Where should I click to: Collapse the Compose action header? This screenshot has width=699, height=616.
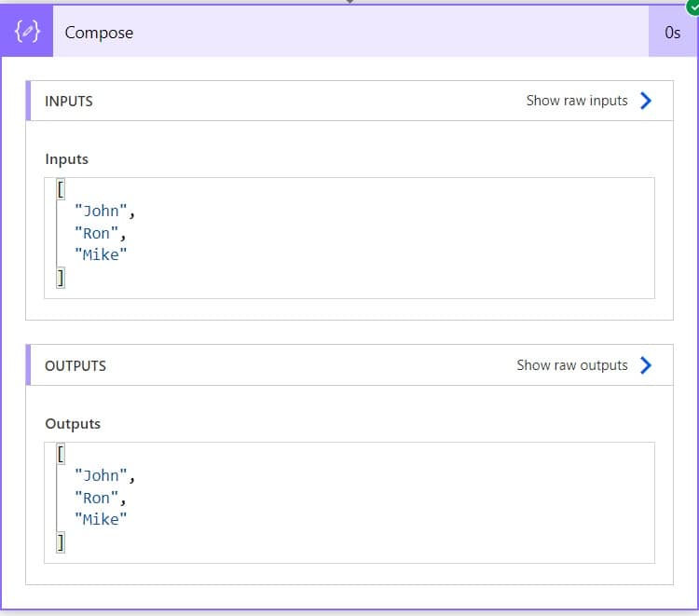[x=350, y=32]
